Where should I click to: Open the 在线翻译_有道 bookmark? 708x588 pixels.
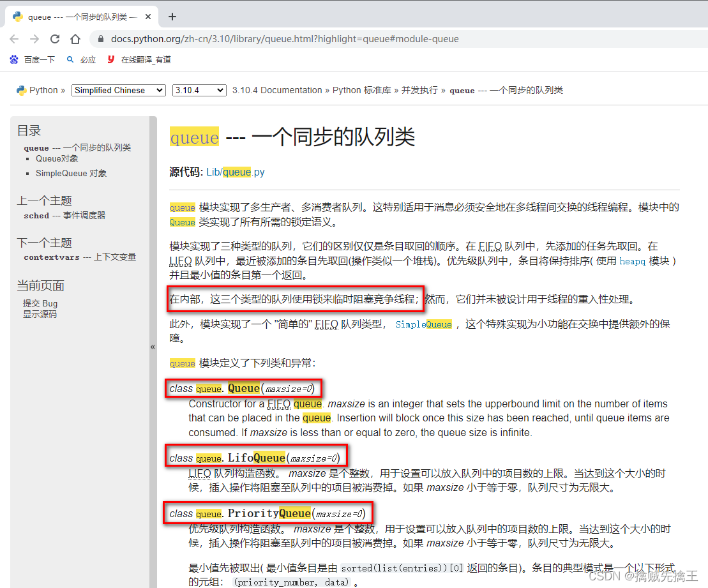(x=139, y=59)
